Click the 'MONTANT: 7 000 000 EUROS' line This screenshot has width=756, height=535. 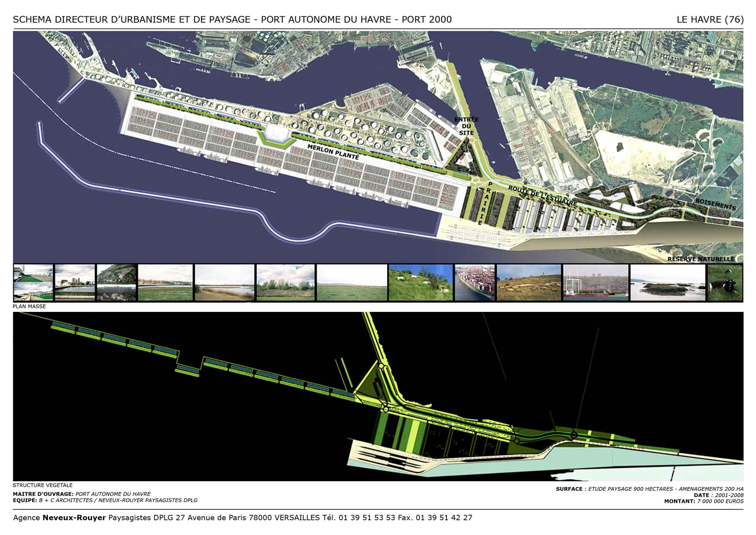pos(704,501)
